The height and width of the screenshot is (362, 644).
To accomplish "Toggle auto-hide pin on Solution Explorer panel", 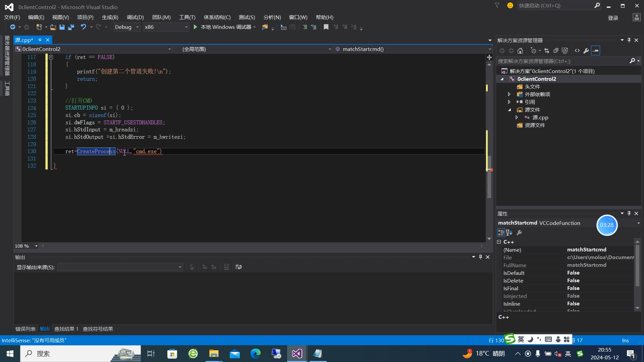I will point(629,40).
